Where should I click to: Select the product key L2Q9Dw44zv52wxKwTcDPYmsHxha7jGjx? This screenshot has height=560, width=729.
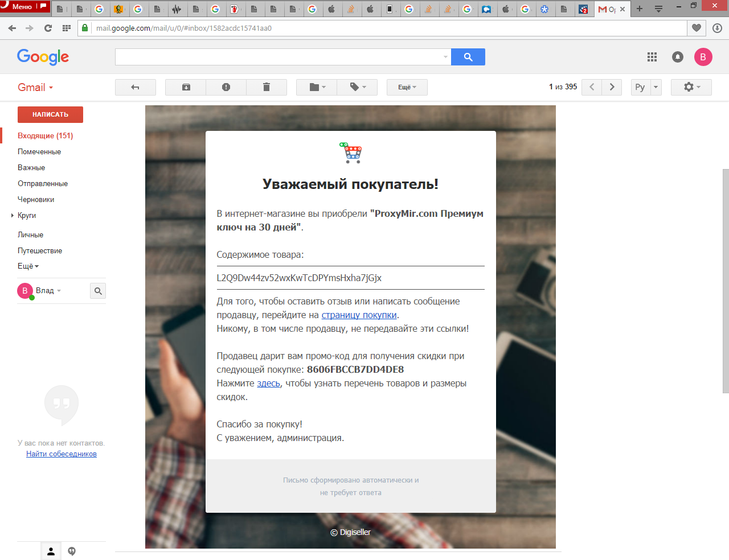tap(299, 278)
